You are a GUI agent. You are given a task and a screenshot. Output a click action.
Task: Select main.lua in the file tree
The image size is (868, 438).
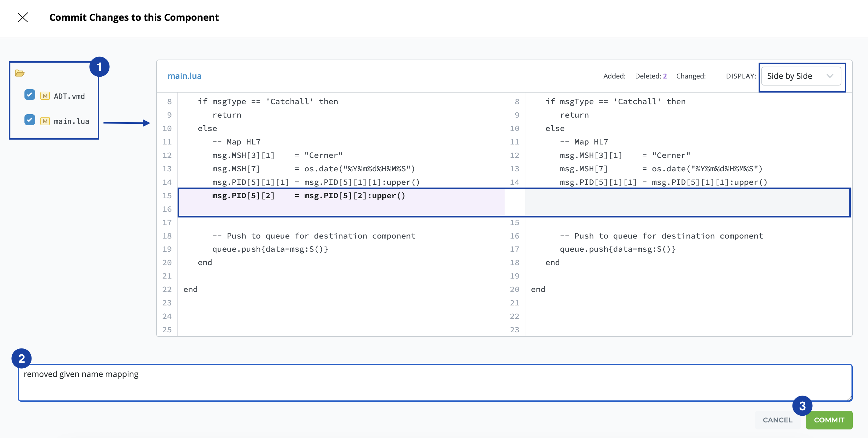coord(72,122)
